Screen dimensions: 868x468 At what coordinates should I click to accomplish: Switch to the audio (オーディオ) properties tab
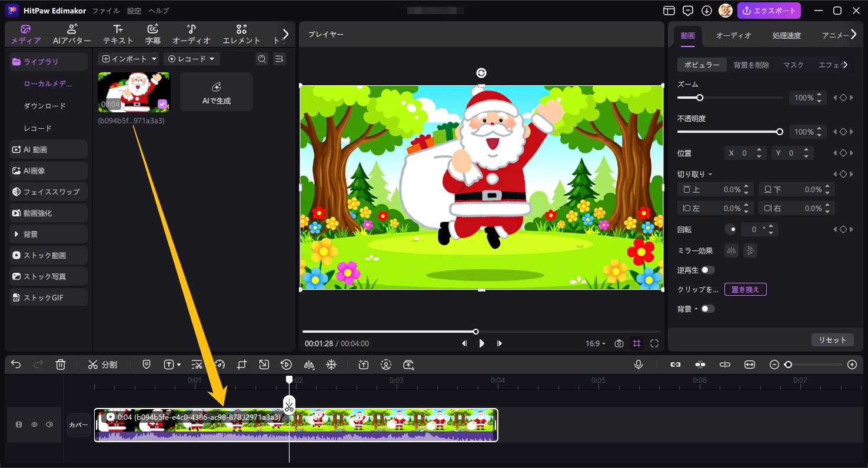point(733,35)
